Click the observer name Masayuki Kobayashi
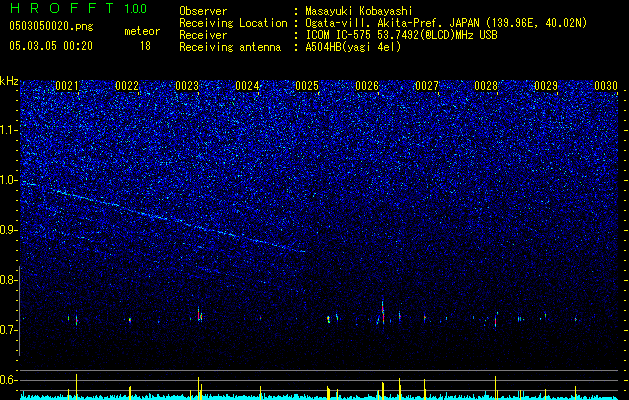The width and height of the screenshot is (629, 400). 359,11
